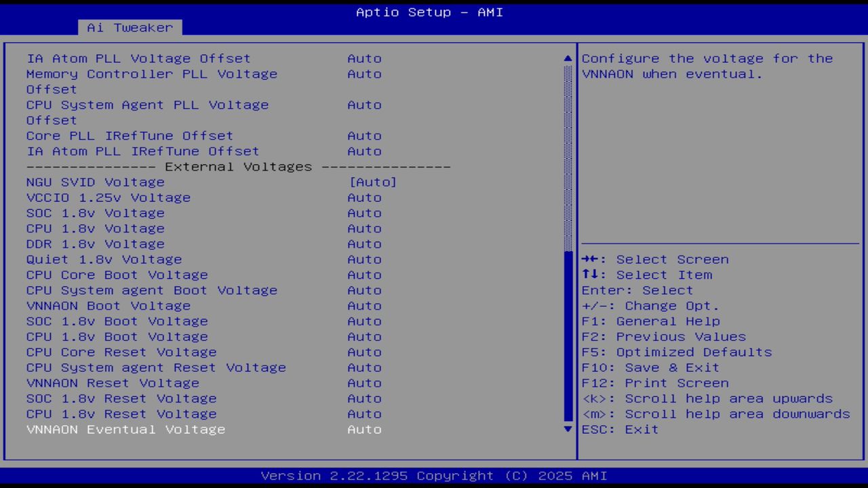Select the VNNAON Eventual Voltage option
This screenshot has height=488, width=868.
(x=125, y=429)
